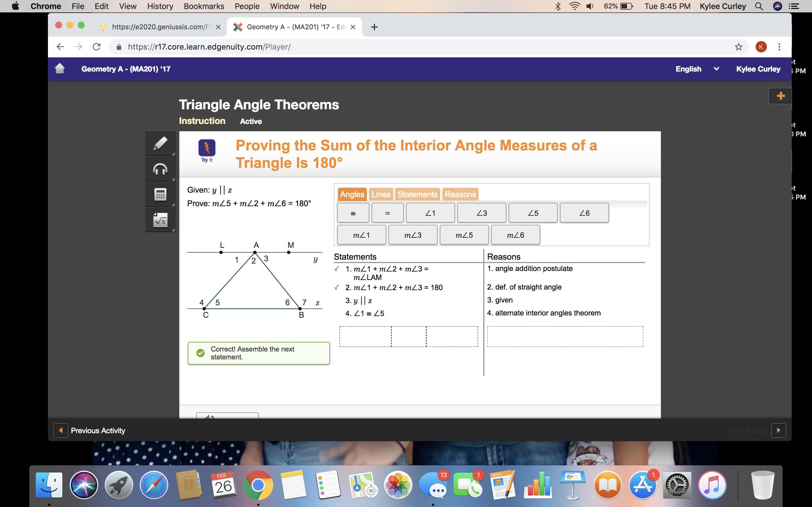Click the empty reason drop box
Screen dimensions: 812x507
pos(565,336)
